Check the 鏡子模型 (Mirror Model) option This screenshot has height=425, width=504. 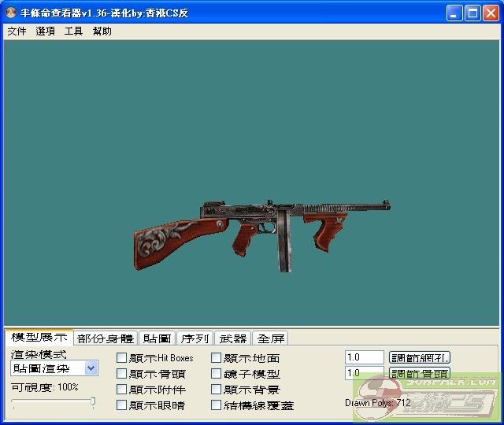pos(217,374)
